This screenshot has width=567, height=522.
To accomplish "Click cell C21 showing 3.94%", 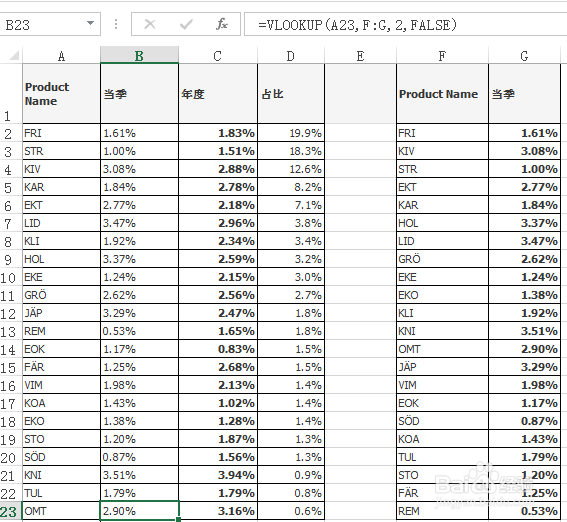I will click(x=218, y=475).
